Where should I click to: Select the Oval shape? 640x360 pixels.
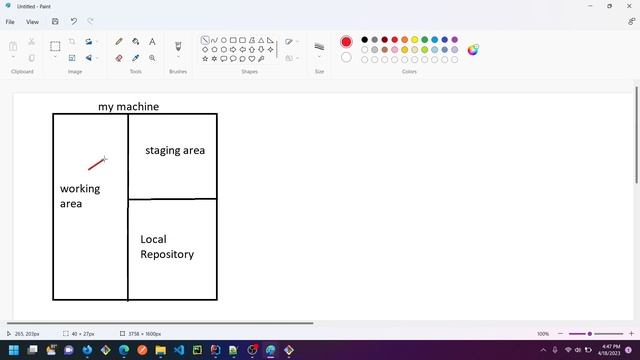(224, 40)
